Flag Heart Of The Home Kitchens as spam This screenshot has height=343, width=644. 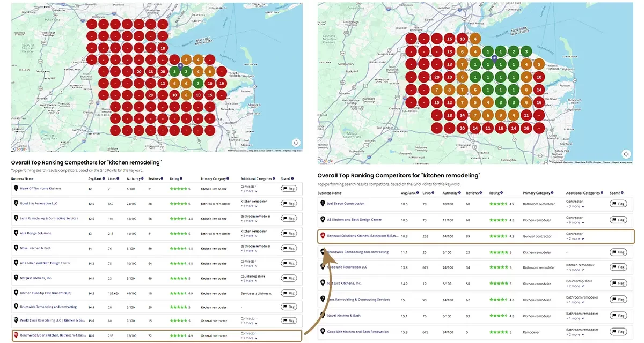coord(289,189)
